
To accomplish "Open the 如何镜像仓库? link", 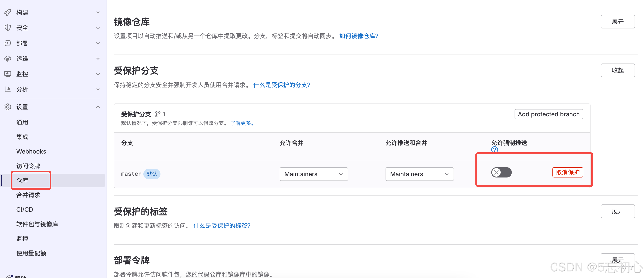I will click(x=359, y=36).
